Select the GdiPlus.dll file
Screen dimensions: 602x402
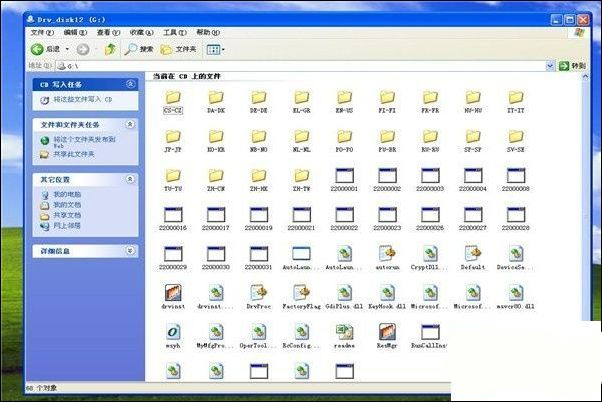coord(344,298)
